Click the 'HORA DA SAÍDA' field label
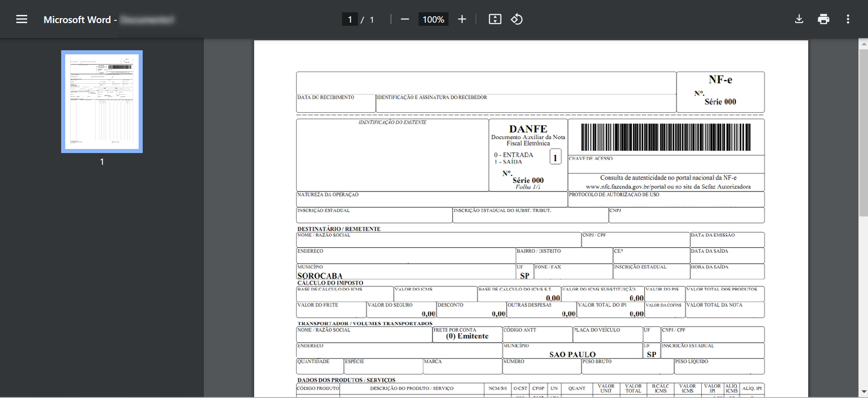The width and height of the screenshot is (868, 398). tap(710, 267)
